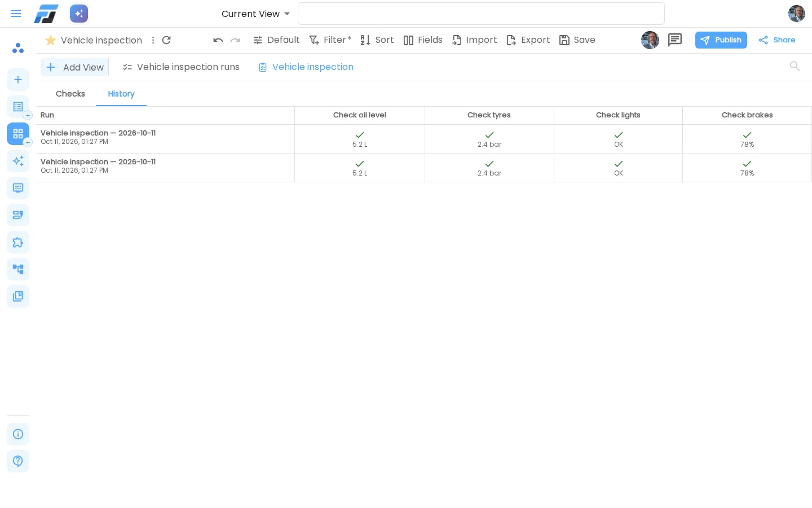
Task: Open the profile avatar in top-right corner
Action: tap(797, 14)
